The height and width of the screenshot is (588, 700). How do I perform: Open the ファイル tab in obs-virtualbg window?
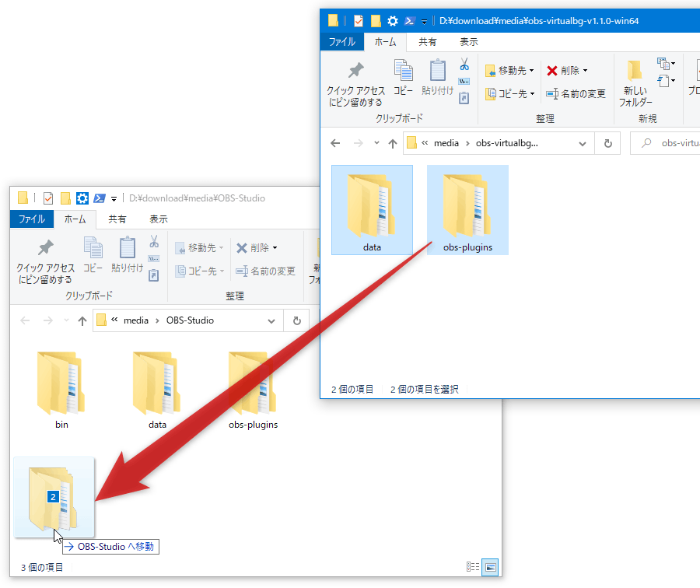click(x=342, y=41)
